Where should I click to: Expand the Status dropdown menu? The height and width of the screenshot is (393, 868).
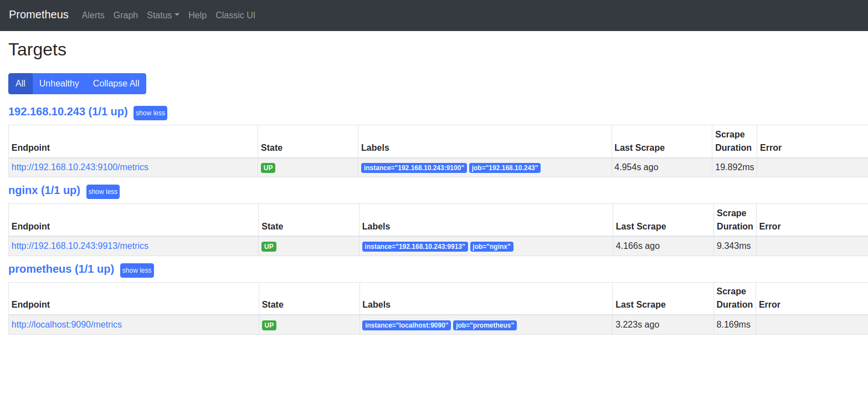coord(163,15)
